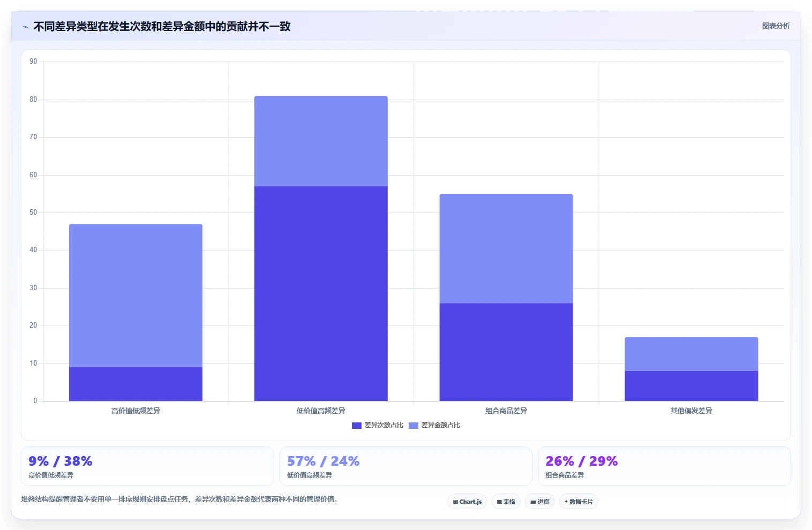Click the 低价值高频差异 caption under 57% / 24%
The width and height of the screenshot is (812, 530).
pos(310,475)
